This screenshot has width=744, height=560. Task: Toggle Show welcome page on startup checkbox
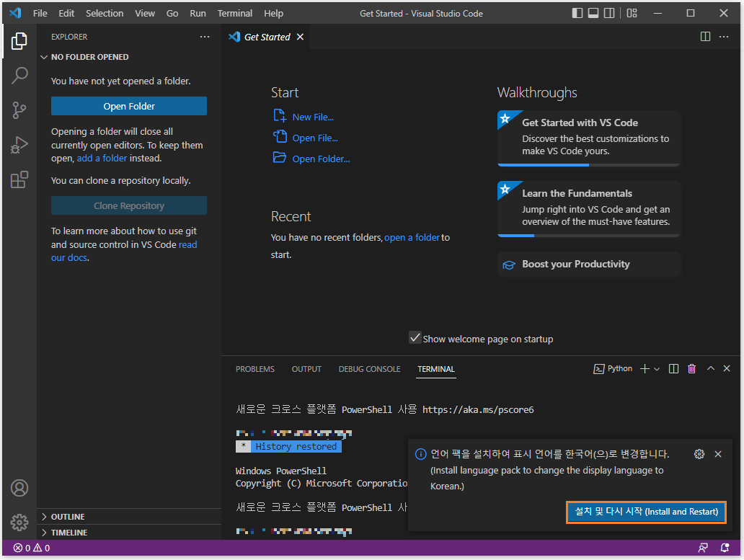(x=415, y=337)
